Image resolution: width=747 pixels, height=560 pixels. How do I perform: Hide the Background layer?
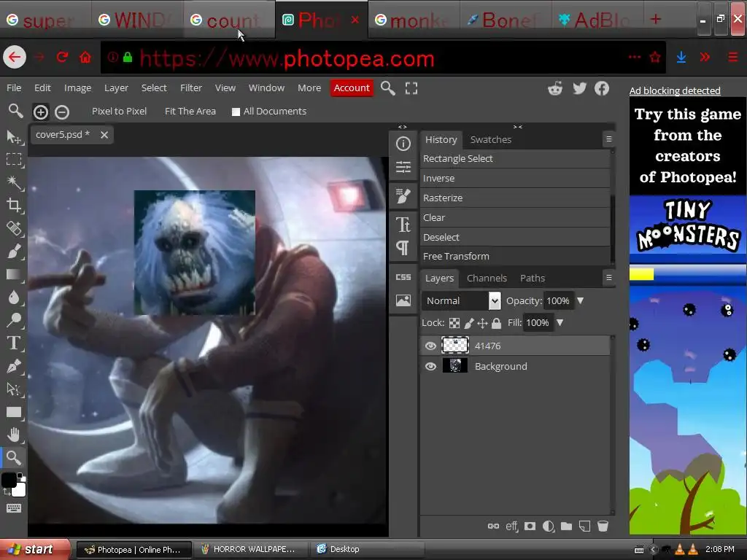click(x=430, y=366)
